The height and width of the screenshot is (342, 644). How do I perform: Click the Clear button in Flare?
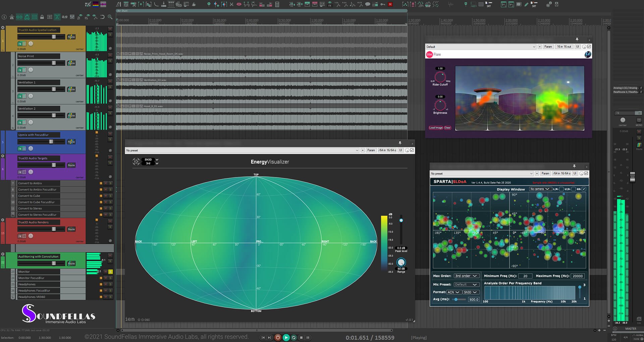(x=447, y=128)
